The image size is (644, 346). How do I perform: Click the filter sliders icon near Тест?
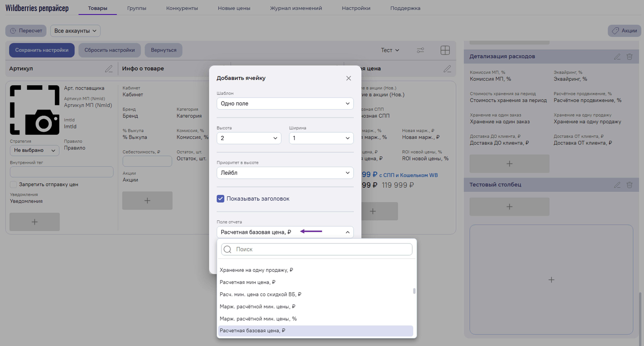420,50
